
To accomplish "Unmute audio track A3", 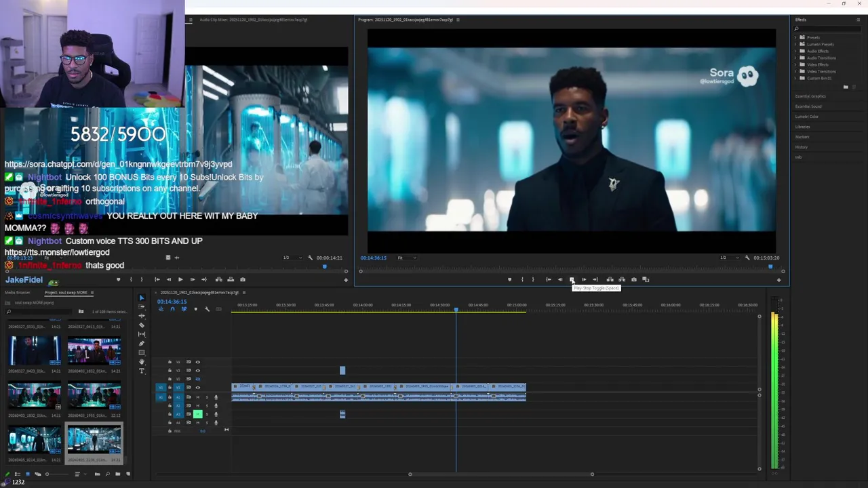I will pos(198,414).
